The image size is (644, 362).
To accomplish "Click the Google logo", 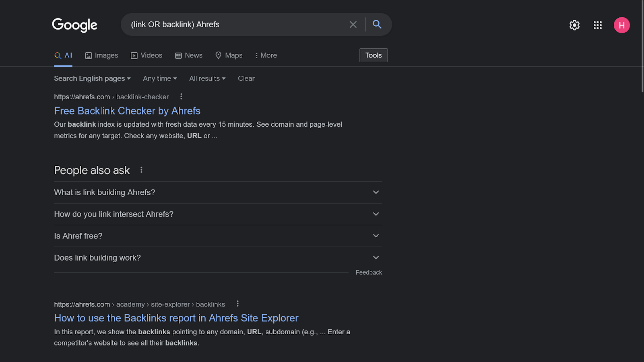I will (x=75, y=25).
